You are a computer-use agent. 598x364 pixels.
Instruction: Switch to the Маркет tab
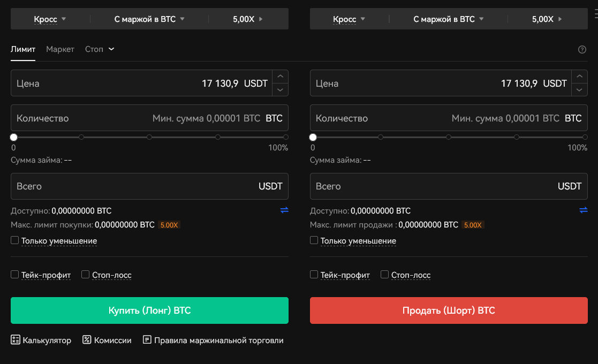(60, 49)
